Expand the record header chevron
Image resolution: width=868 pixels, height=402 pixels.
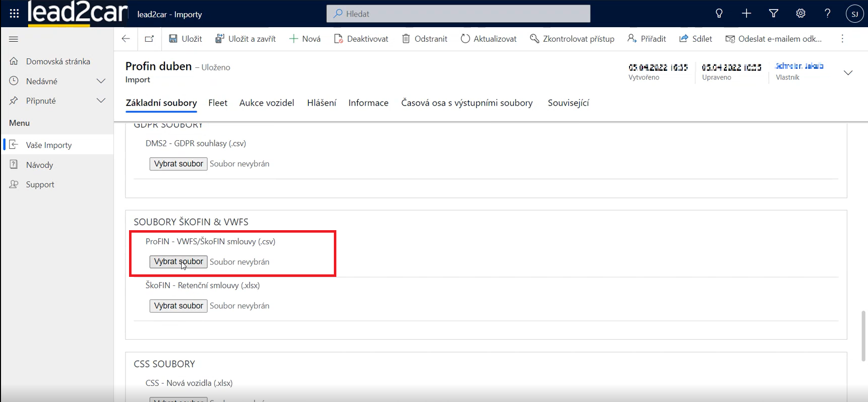848,73
